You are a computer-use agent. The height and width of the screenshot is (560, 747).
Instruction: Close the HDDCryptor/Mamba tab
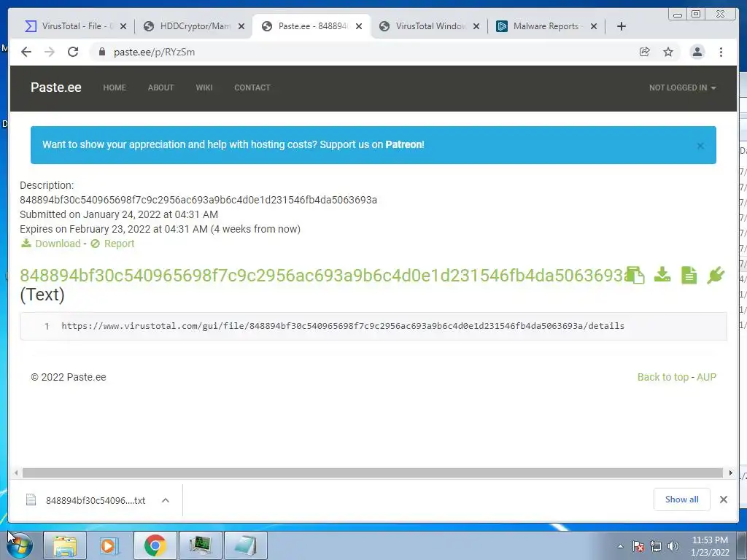[241, 26]
